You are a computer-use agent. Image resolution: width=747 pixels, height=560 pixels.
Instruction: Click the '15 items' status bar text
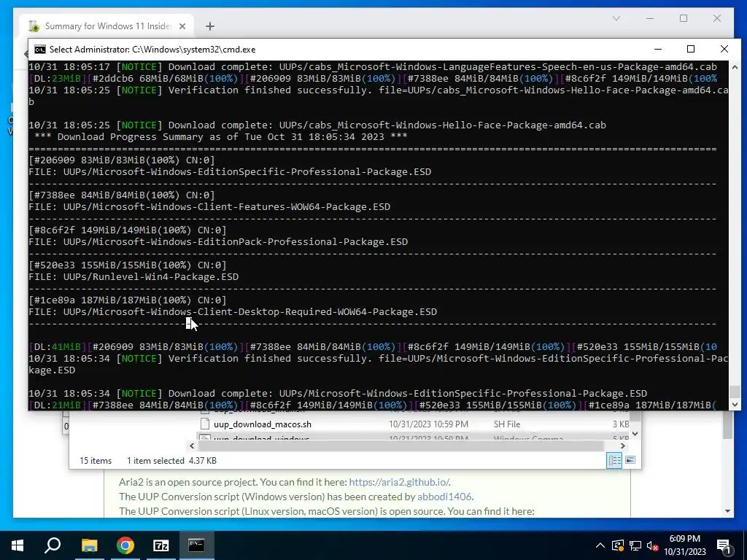point(96,461)
